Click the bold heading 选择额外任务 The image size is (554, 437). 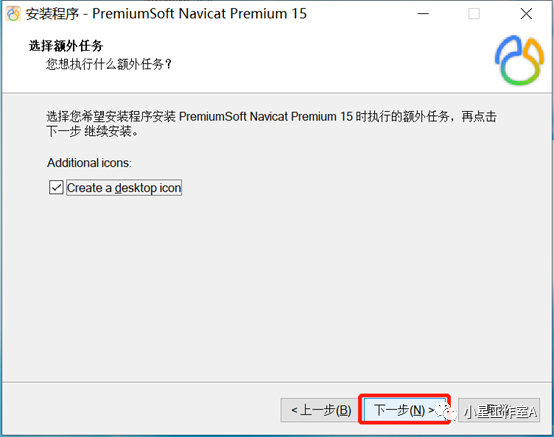66,46
